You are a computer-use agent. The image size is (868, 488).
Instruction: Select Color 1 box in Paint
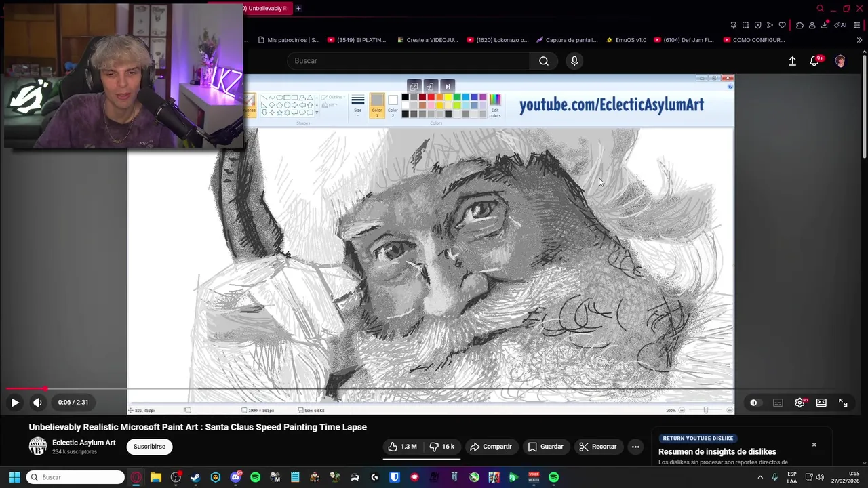(377, 106)
